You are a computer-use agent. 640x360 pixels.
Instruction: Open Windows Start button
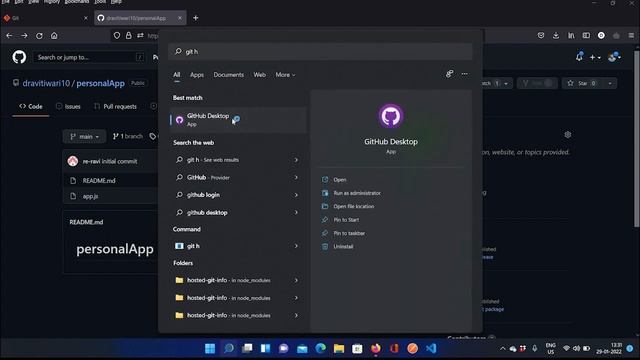pos(210,349)
